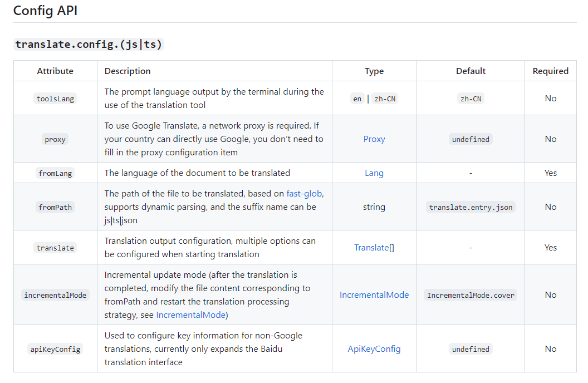Click the translate.entry.json default value
Viewport: 588px width, 383px height.
pos(471,207)
